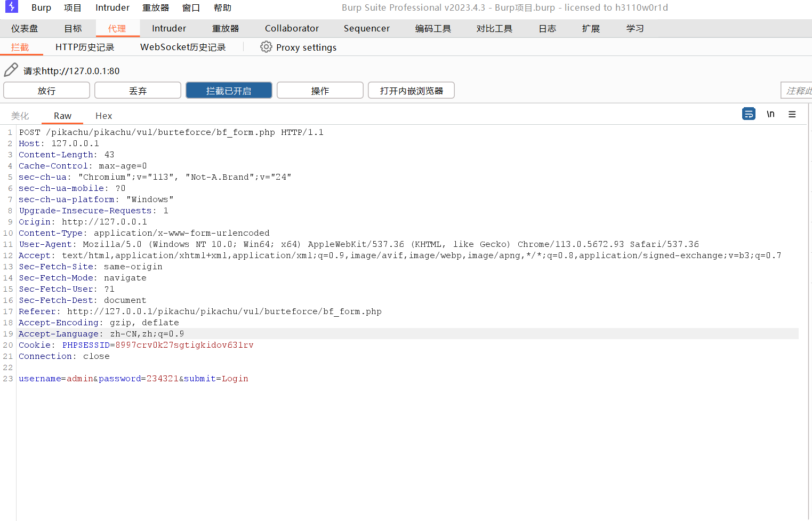
Task: Click the 打开内嵌浏览器 button
Action: [x=411, y=90]
